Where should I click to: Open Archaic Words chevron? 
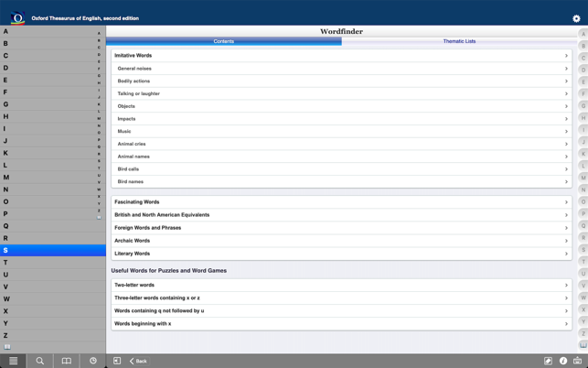566,241
